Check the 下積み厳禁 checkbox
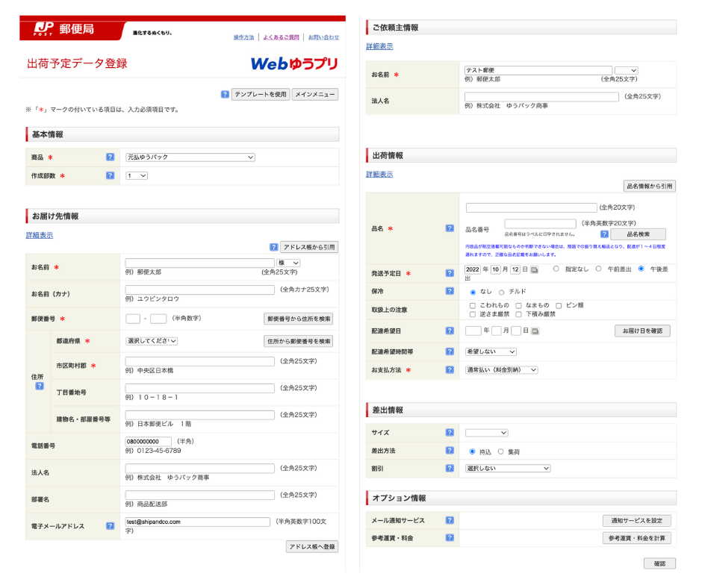 coord(518,315)
